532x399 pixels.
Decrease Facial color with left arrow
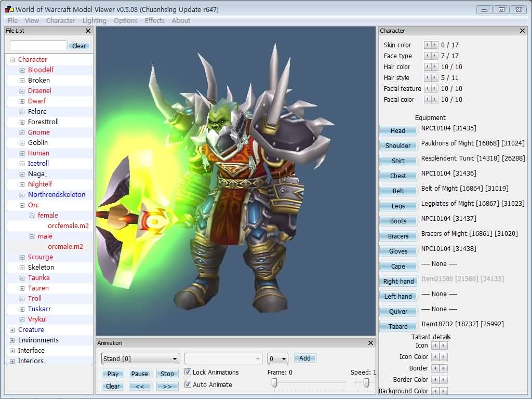click(x=428, y=99)
